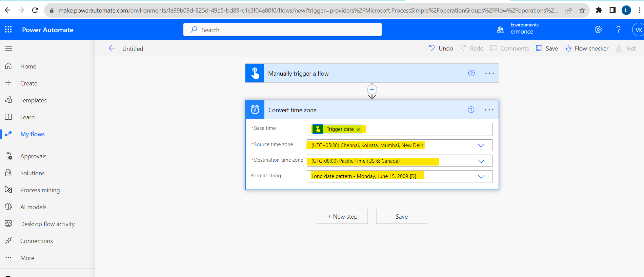Open more options for Convert time zone
Image resolution: width=644 pixels, height=277 pixels.
(489, 110)
